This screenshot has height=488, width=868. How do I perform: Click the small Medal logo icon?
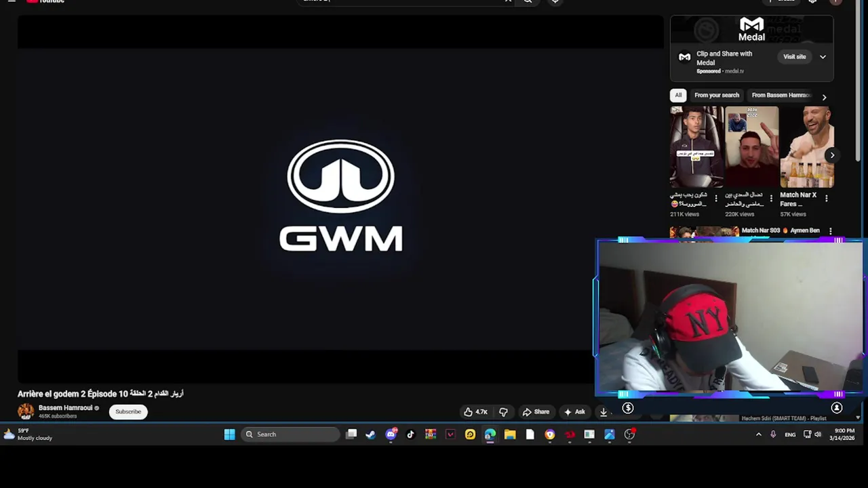(x=684, y=57)
